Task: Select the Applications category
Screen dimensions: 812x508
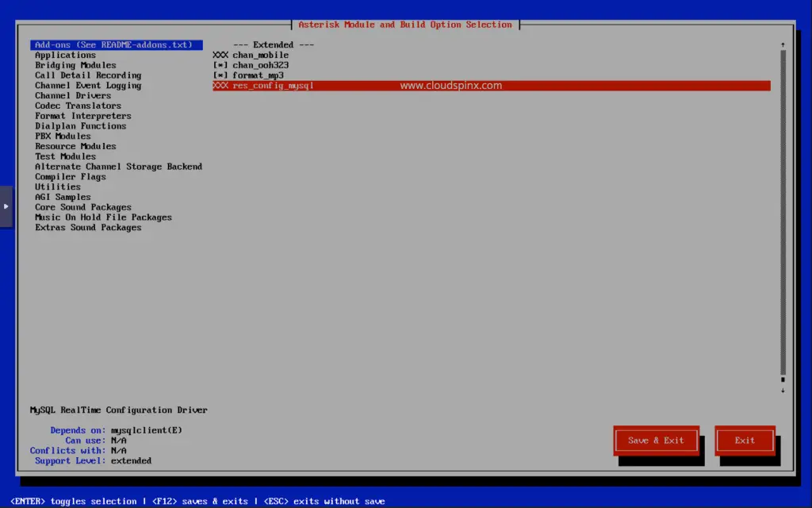Action: pyautogui.click(x=64, y=54)
